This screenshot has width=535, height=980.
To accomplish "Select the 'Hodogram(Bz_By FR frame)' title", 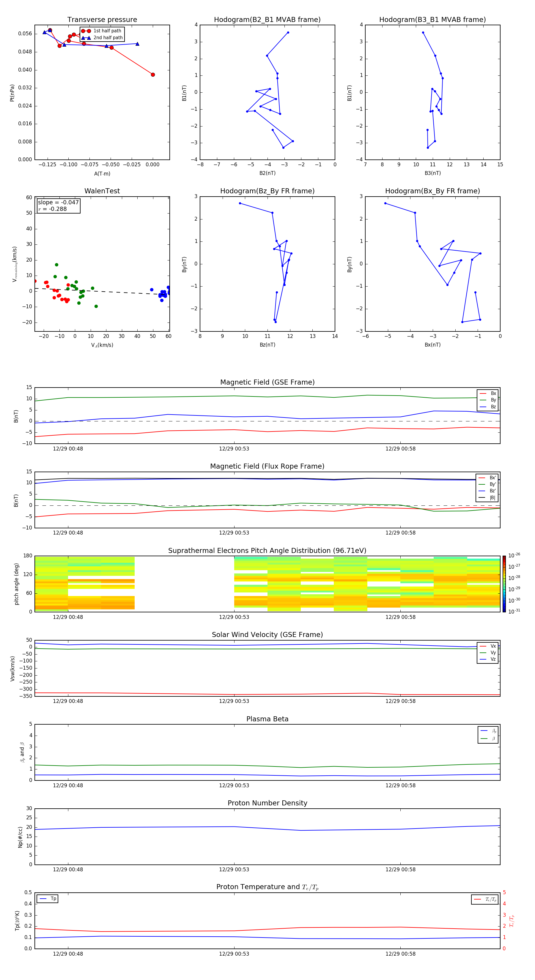I will click(267, 191).
